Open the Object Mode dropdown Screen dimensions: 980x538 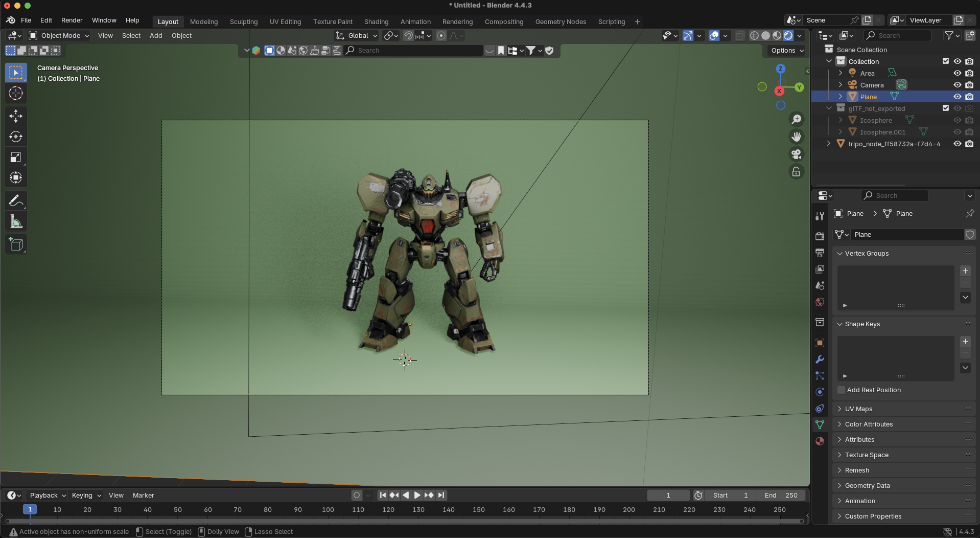(x=59, y=36)
